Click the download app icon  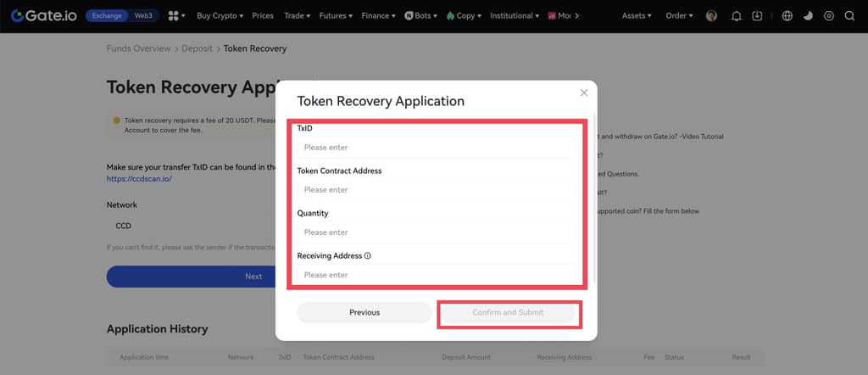click(757, 16)
